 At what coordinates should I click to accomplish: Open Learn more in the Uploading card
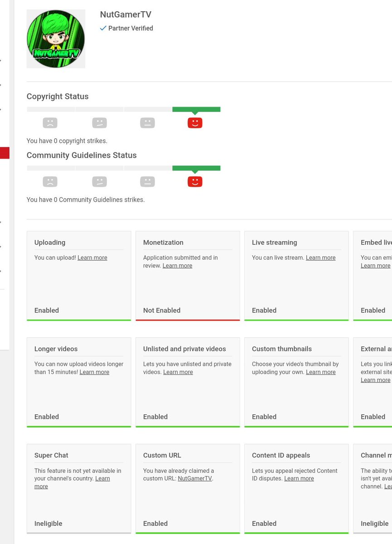pos(92,257)
